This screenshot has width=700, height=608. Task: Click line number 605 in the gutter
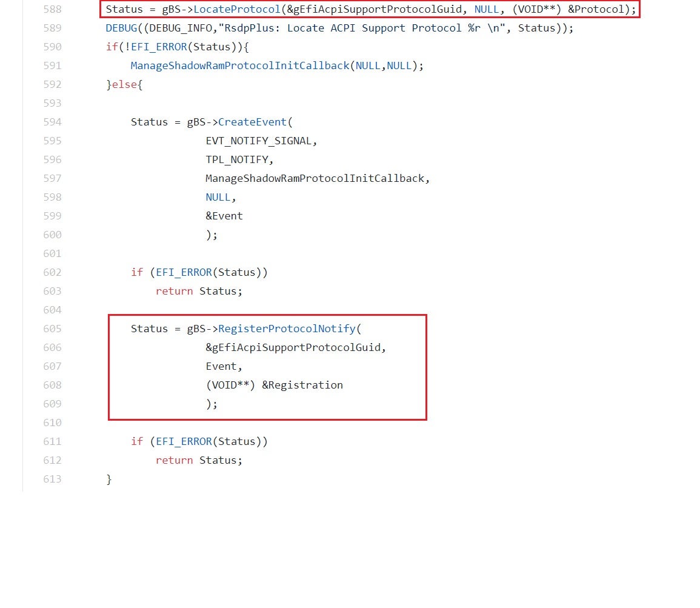coord(52,329)
